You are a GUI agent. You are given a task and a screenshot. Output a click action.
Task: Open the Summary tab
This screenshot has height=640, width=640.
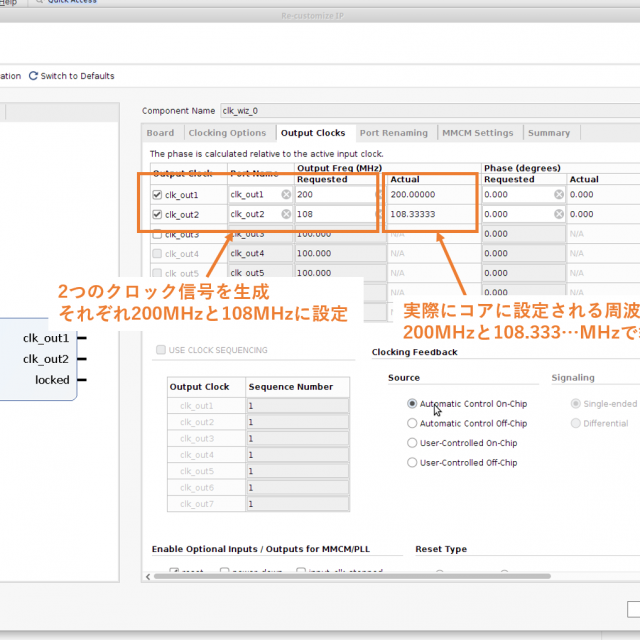click(x=549, y=133)
